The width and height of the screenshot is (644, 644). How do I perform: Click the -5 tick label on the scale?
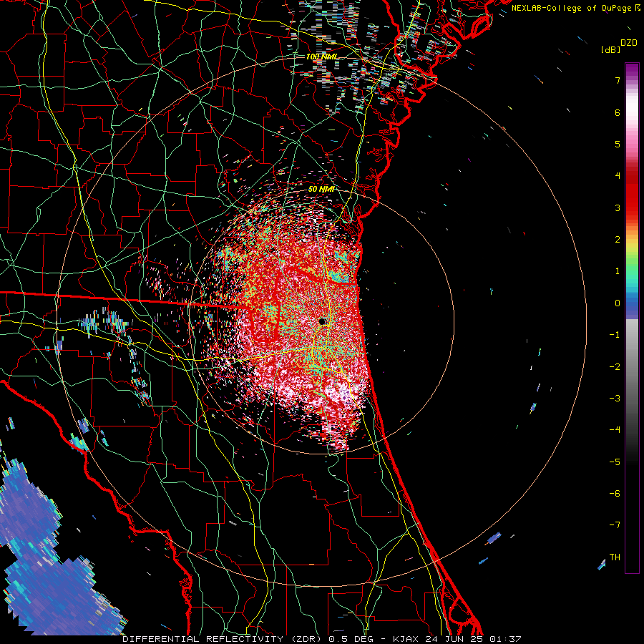[615, 462]
